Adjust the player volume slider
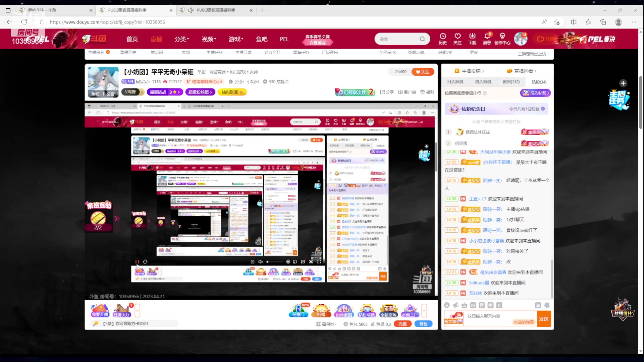 pos(275,262)
